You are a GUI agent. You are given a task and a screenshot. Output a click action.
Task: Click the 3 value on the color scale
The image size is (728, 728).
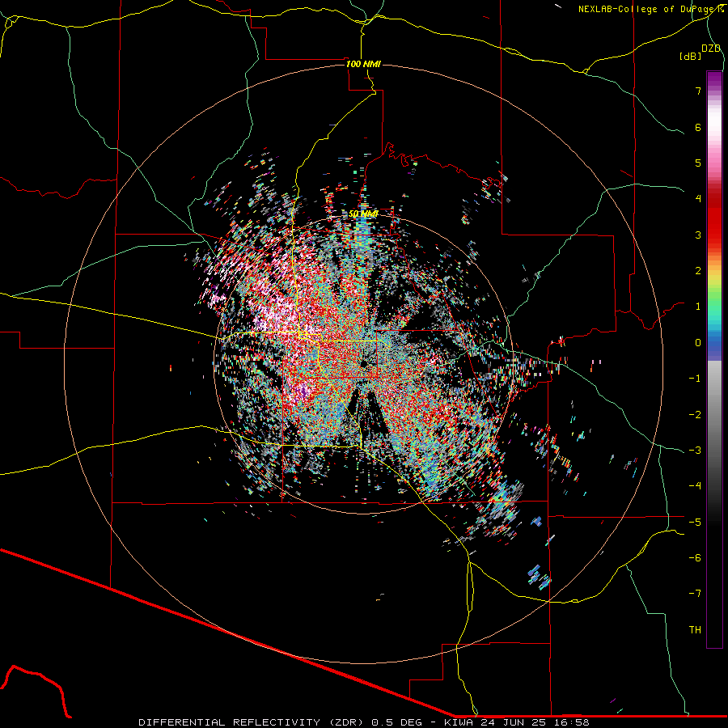point(698,235)
